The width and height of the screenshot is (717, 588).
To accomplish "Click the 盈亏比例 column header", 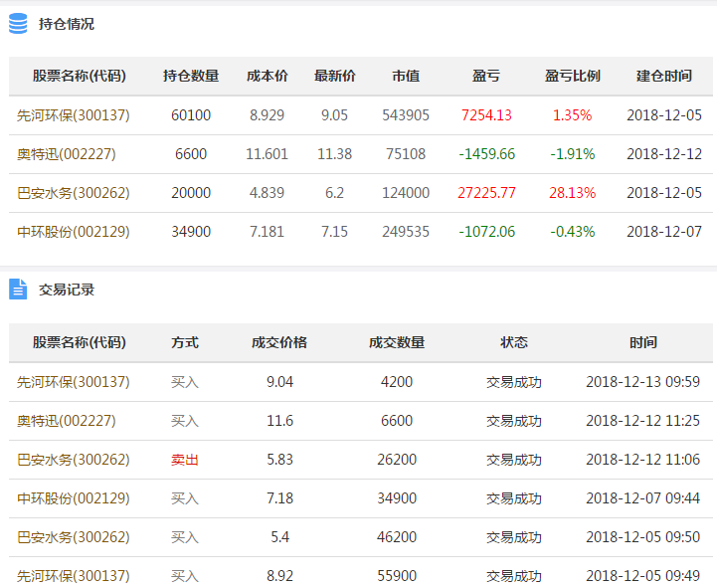I will (573, 76).
